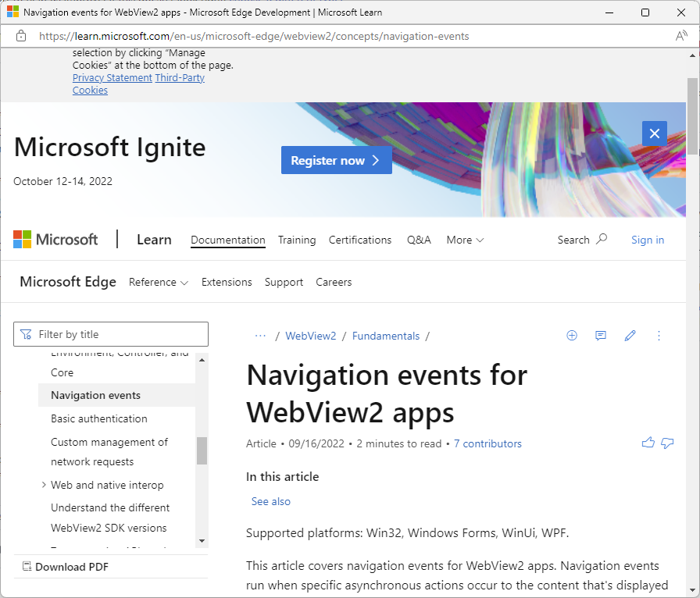Open the More menu dropdown

pyautogui.click(x=465, y=240)
